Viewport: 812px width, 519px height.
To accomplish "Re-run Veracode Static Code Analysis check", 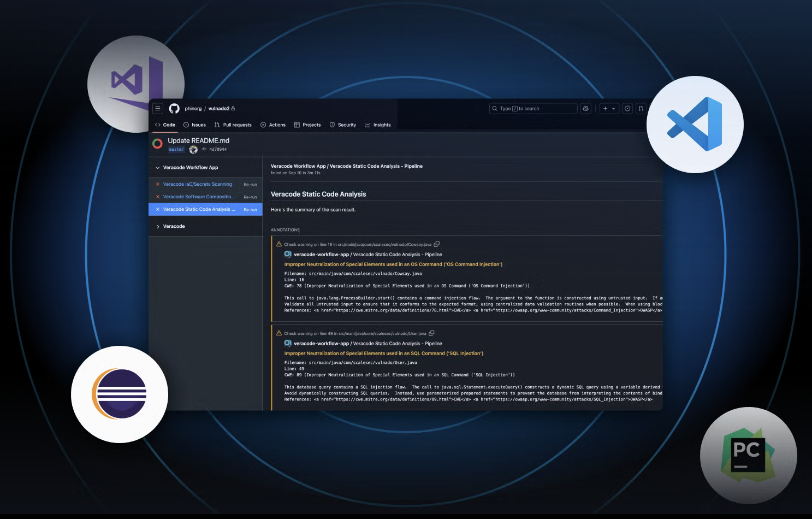I will (x=250, y=210).
